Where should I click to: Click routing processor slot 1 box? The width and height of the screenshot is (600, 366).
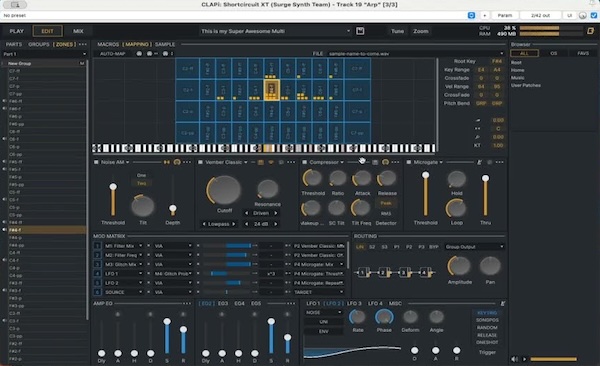pyautogui.click(x=363, y=273)
